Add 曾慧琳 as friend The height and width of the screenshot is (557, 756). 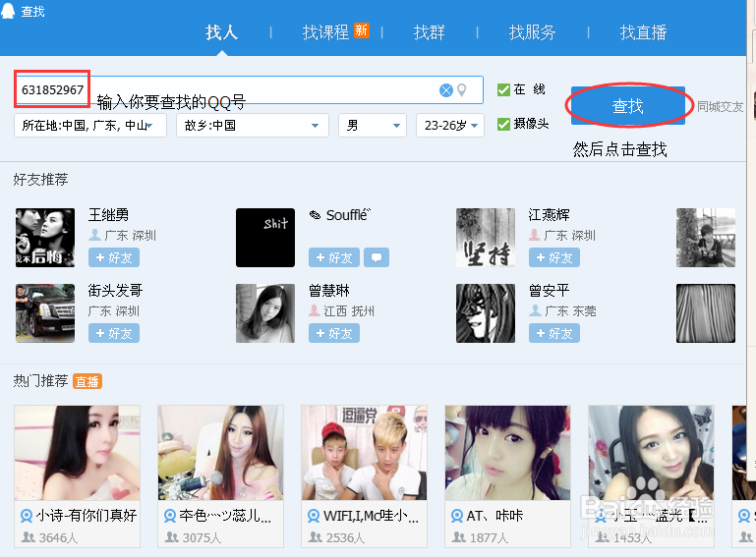pos(334,333)
